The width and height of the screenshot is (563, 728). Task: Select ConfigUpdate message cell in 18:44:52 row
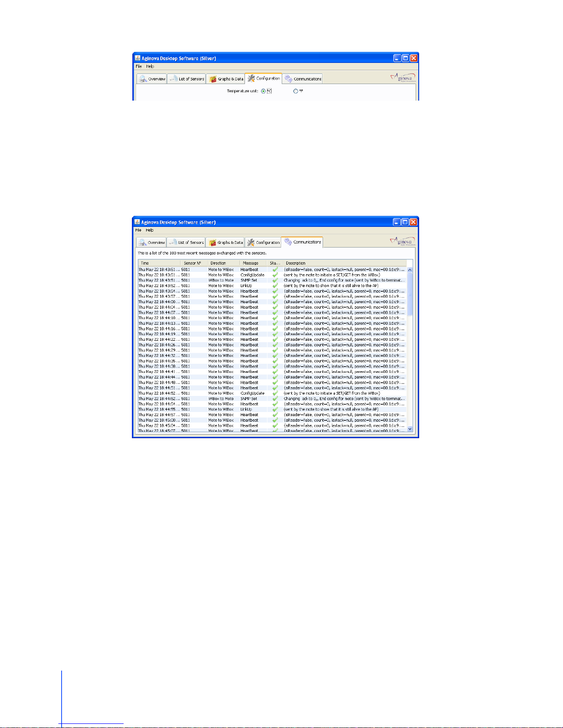(254, 393)
